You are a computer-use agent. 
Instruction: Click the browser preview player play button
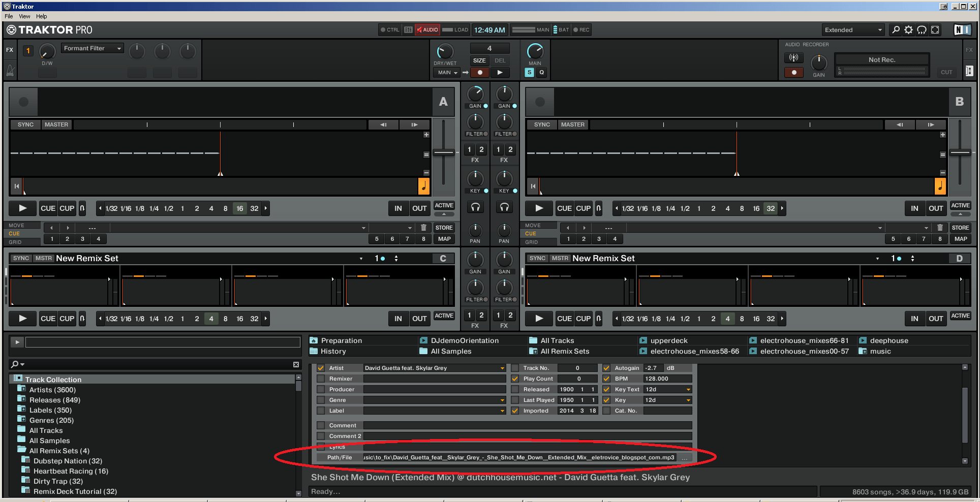click(x=17, y=342)
